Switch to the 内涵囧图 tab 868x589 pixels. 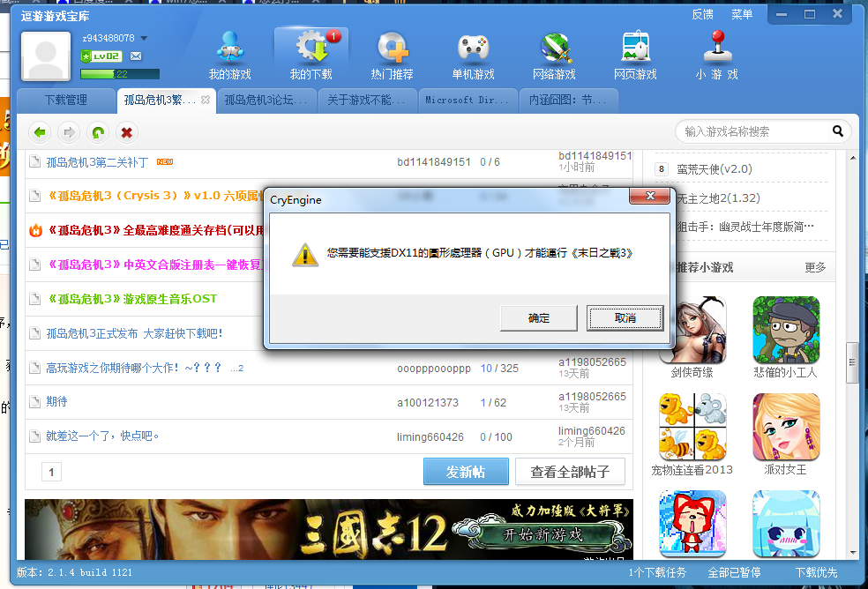click(568, 101)
